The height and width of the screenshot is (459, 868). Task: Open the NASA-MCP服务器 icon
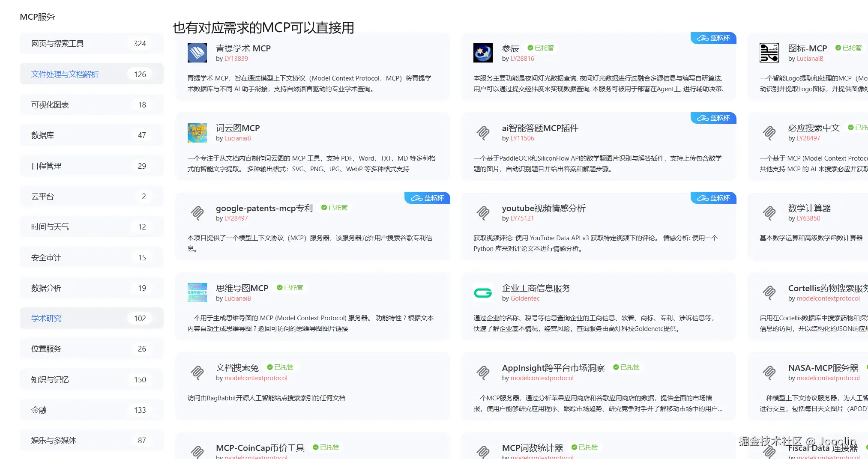point(769,373)
